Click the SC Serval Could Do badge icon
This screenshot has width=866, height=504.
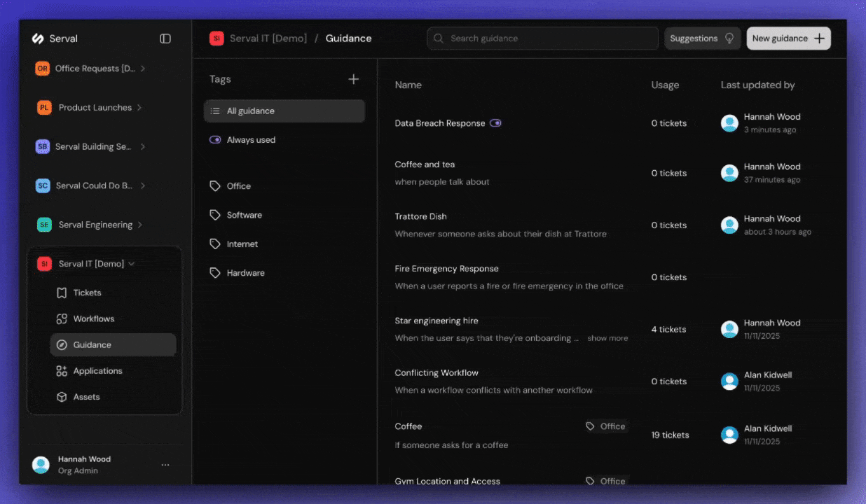(x=43, y=186)
